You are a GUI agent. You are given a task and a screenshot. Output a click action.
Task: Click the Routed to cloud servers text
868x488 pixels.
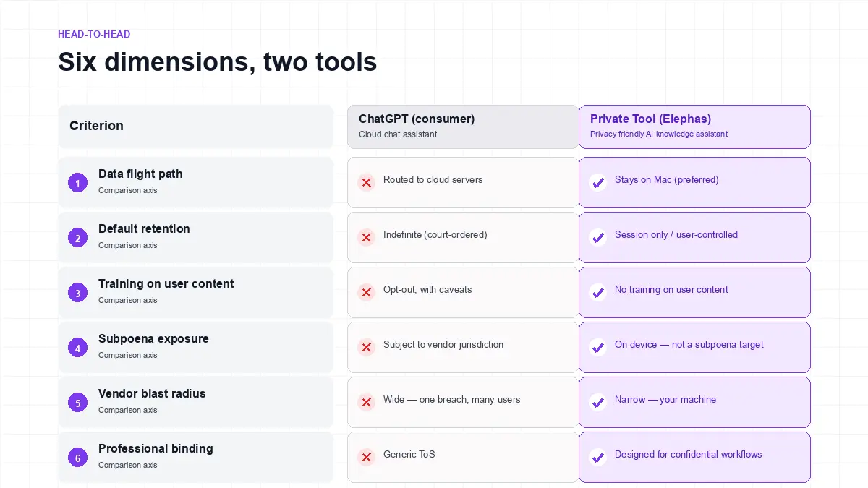pos(433,180)
